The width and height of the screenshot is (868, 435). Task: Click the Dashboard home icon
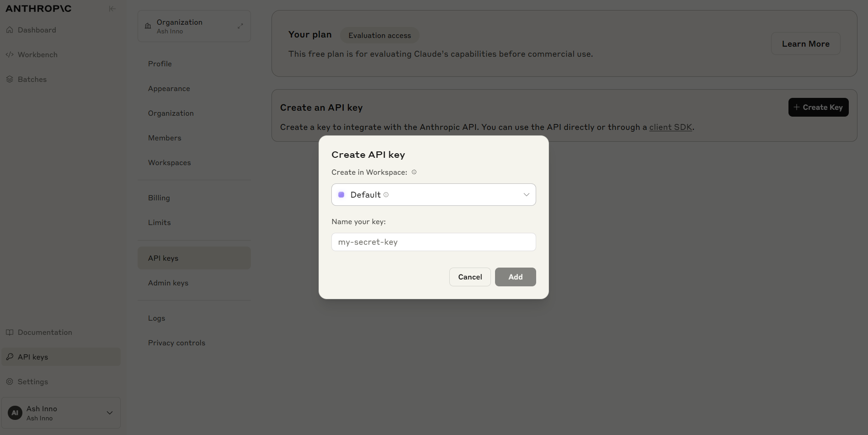point(10,30)
